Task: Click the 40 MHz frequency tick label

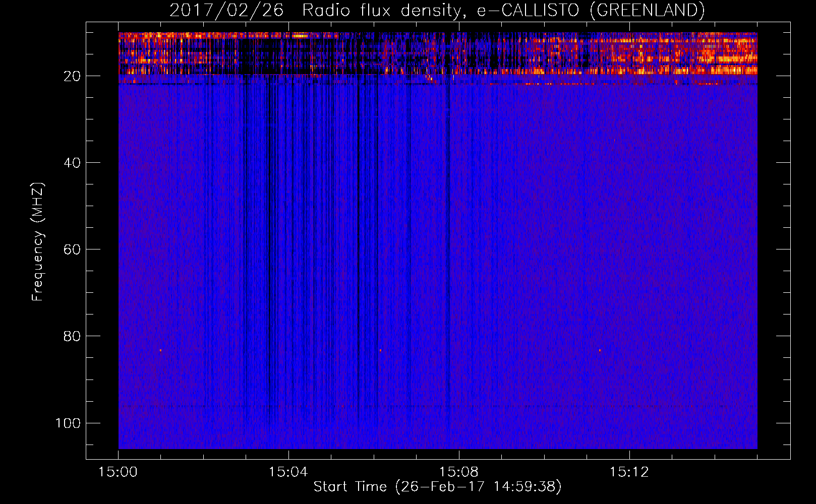Action: pos(72,163)
